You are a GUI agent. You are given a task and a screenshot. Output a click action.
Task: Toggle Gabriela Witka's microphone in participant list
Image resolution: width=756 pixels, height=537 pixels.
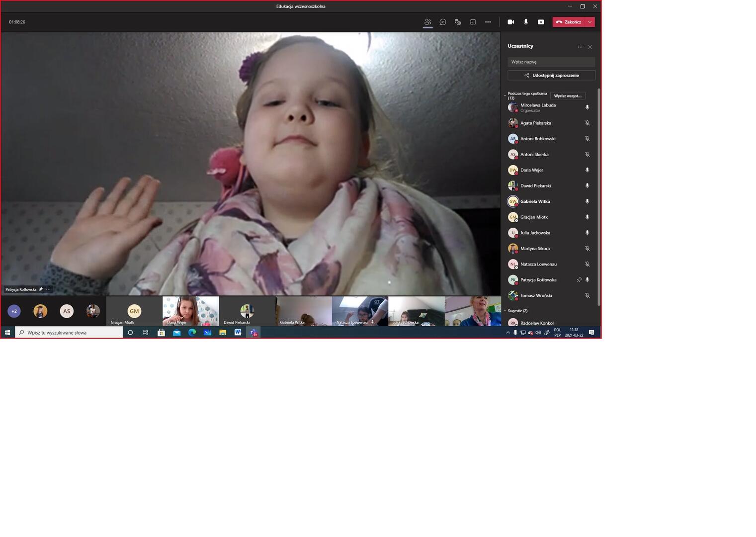587,201
